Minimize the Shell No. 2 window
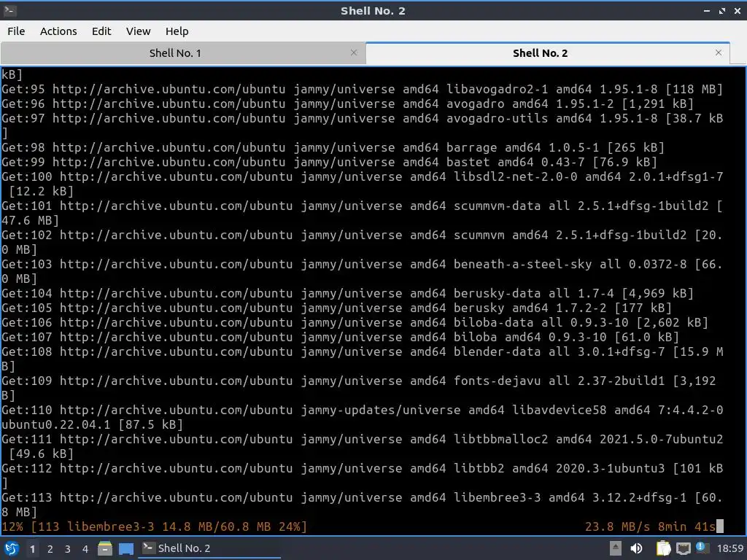The height and width of the screenshot is (560, 747). pos(706,10)
